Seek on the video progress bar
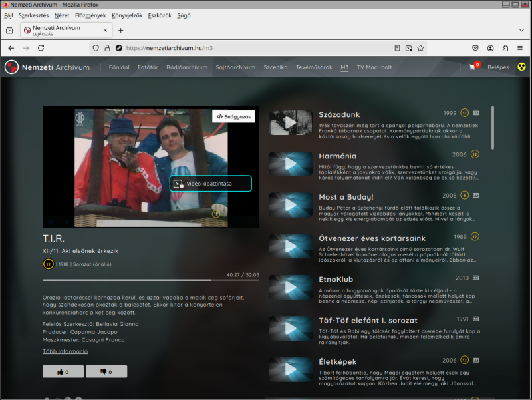532x400 pixels. click(x=151, y=280)
